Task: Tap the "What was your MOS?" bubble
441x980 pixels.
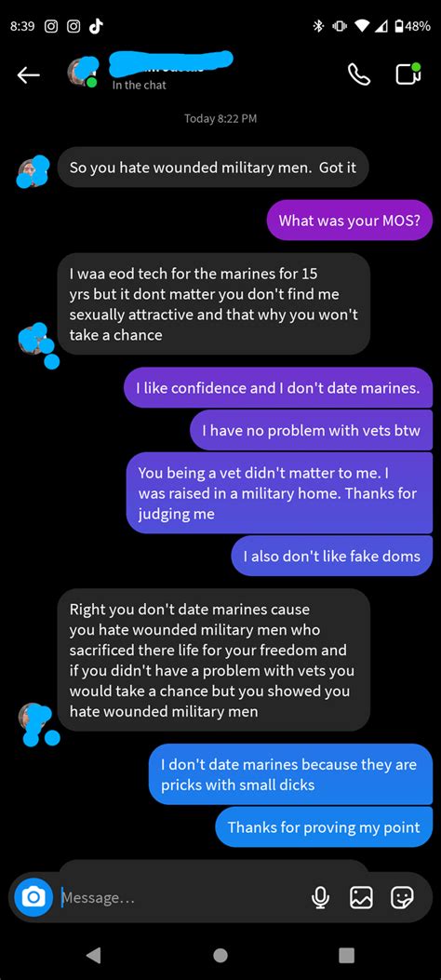Action: 349,220
